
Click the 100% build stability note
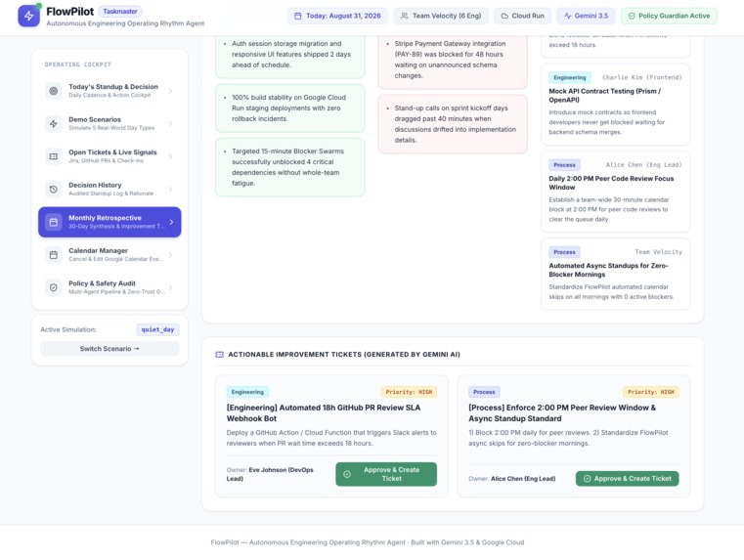coord(290,108)
